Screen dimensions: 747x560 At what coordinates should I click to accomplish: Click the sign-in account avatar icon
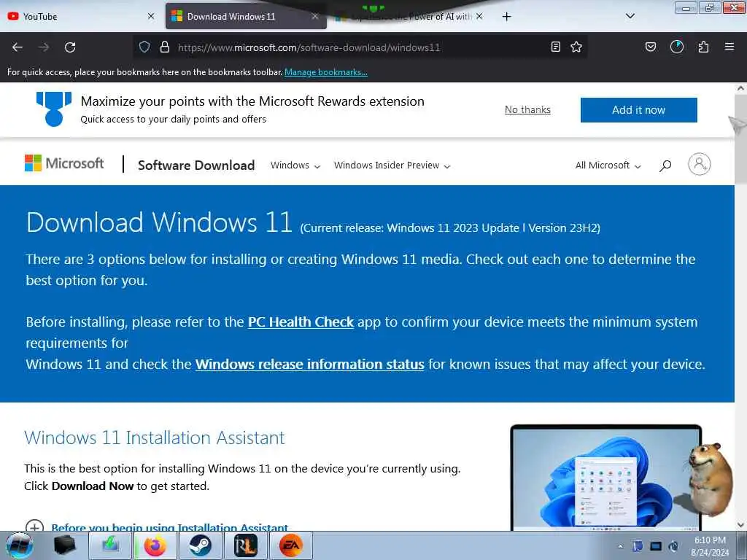(699, 164)
